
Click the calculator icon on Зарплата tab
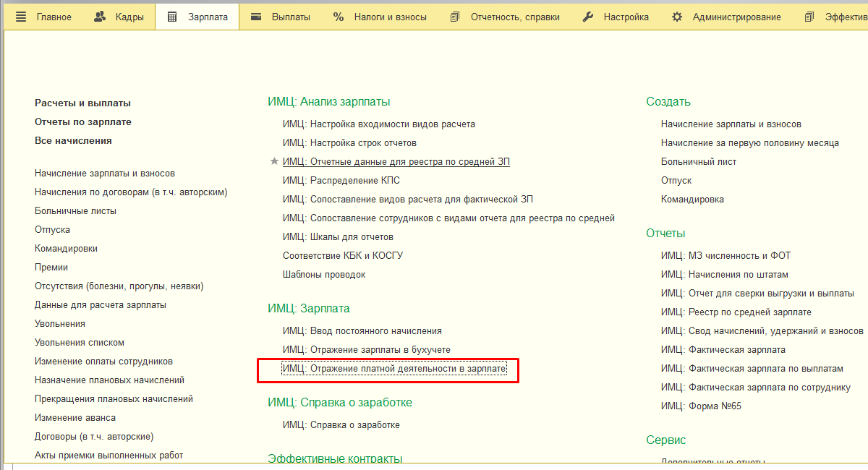(x=172, y=17)
